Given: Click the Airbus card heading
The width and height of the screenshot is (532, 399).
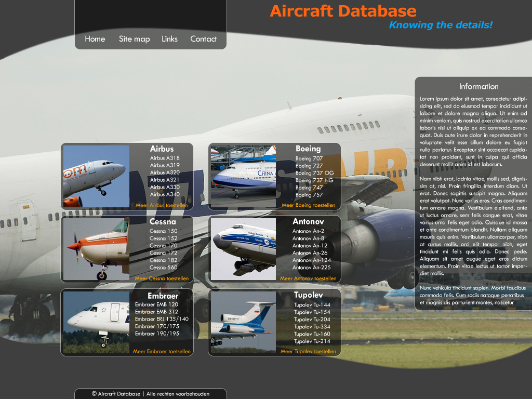Looking at the screenshot, I should tap(162, 149).
